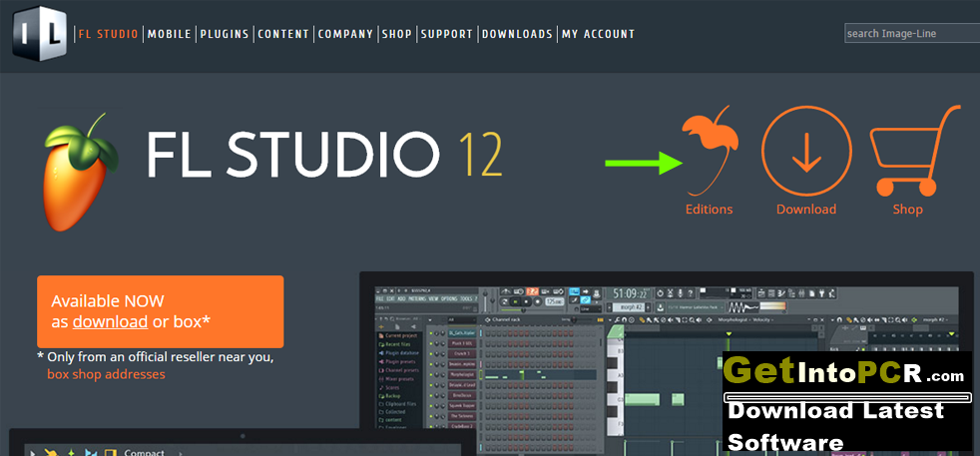Open the box shop addresses link
The image size is (980, 456).
(106, 374)
